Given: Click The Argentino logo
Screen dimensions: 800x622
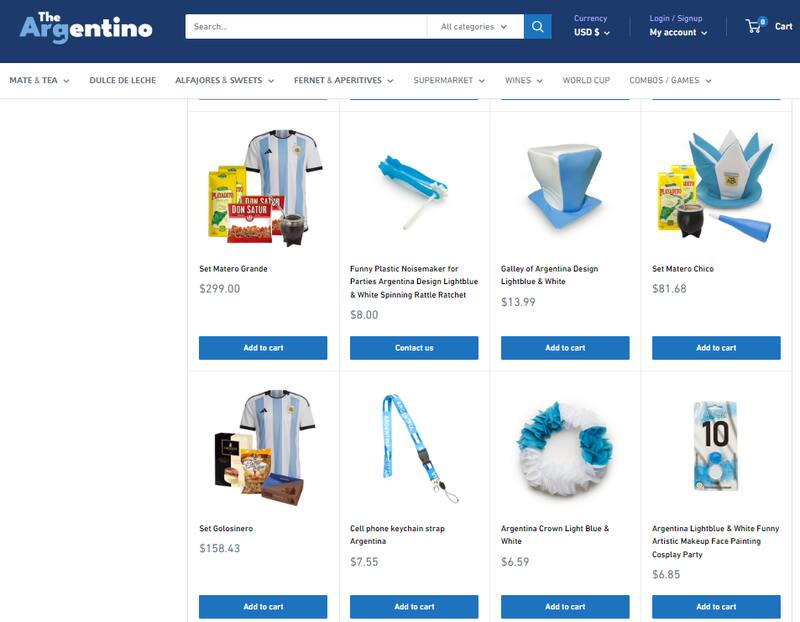Looking at the screenshot, I should point(86,28).
